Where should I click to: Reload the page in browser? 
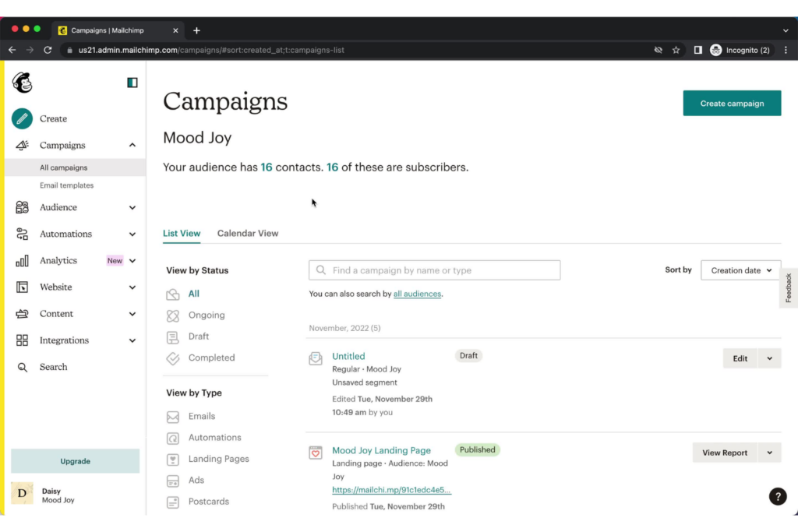tap(48, 50)
